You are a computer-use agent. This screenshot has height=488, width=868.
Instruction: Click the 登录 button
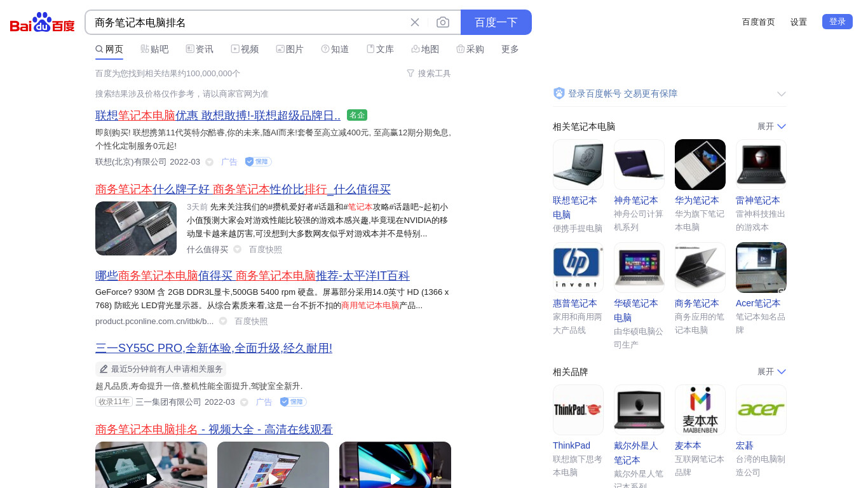pyautogui.click(x=837, y=22)
